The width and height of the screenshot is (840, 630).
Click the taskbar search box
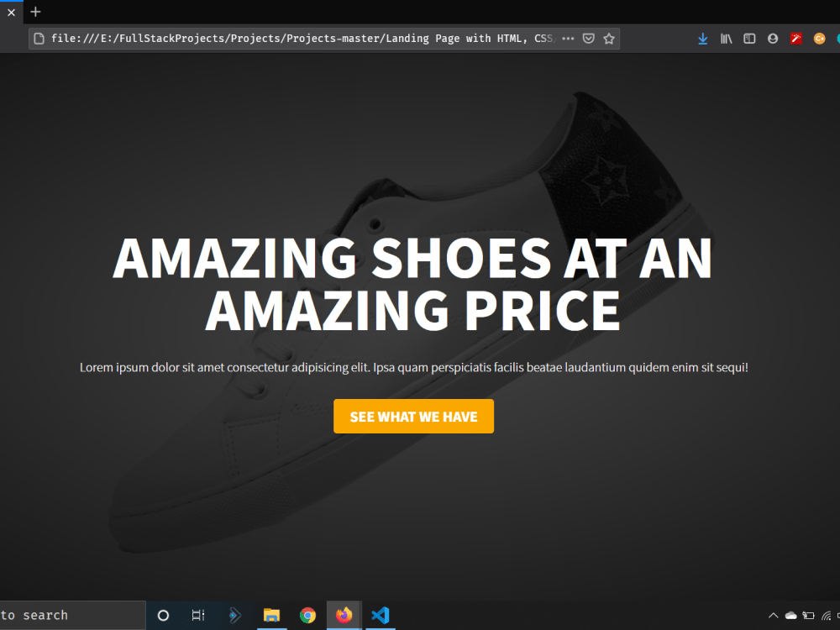[72, 615]
